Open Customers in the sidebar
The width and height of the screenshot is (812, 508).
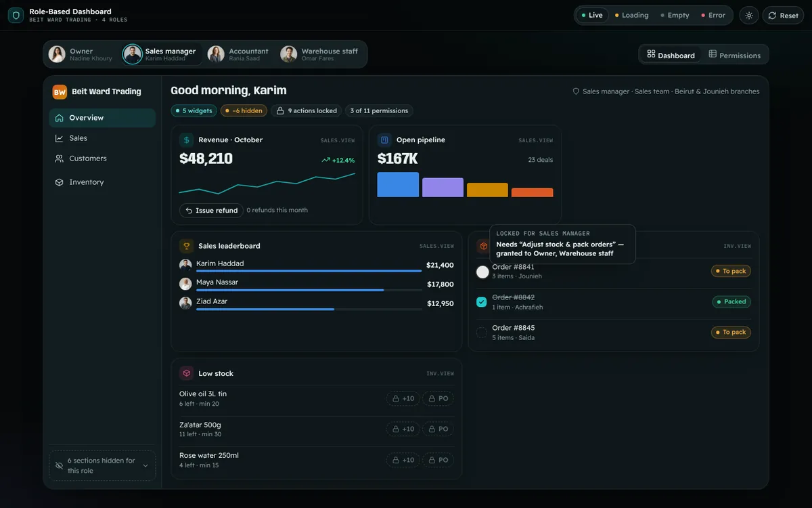click(102, 158)
